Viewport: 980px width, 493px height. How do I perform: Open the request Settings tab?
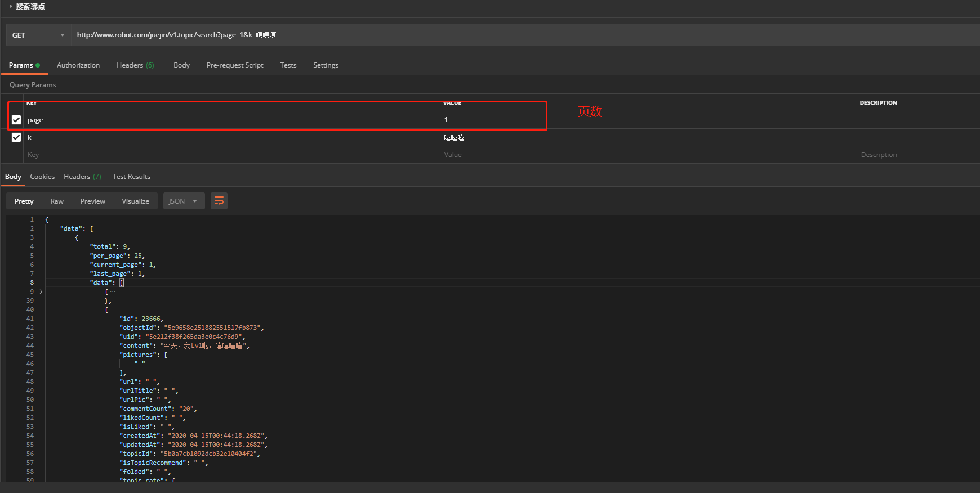coord(326,65)
